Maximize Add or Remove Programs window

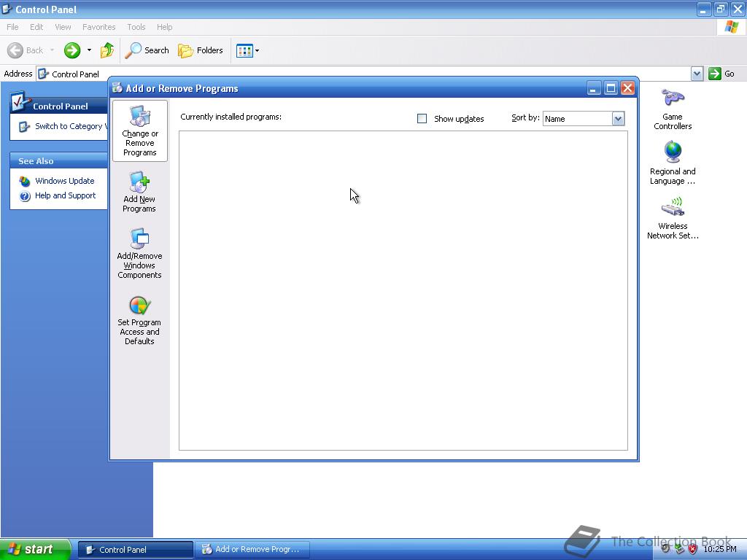[x=611, y=88]
